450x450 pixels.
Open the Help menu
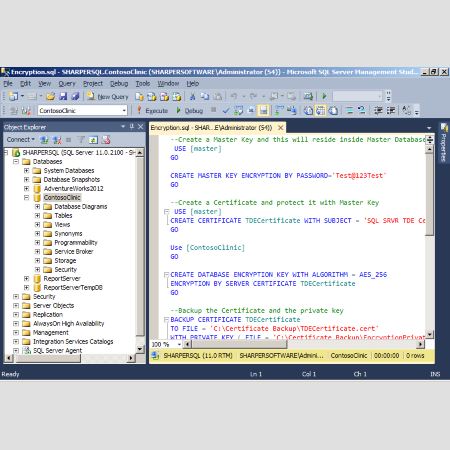[192, 84]
